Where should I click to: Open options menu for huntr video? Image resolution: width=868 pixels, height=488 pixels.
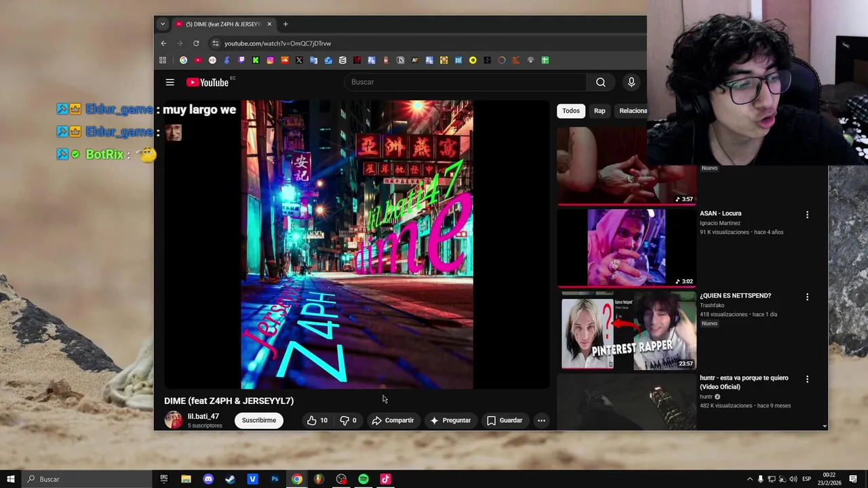click(807, 380)
